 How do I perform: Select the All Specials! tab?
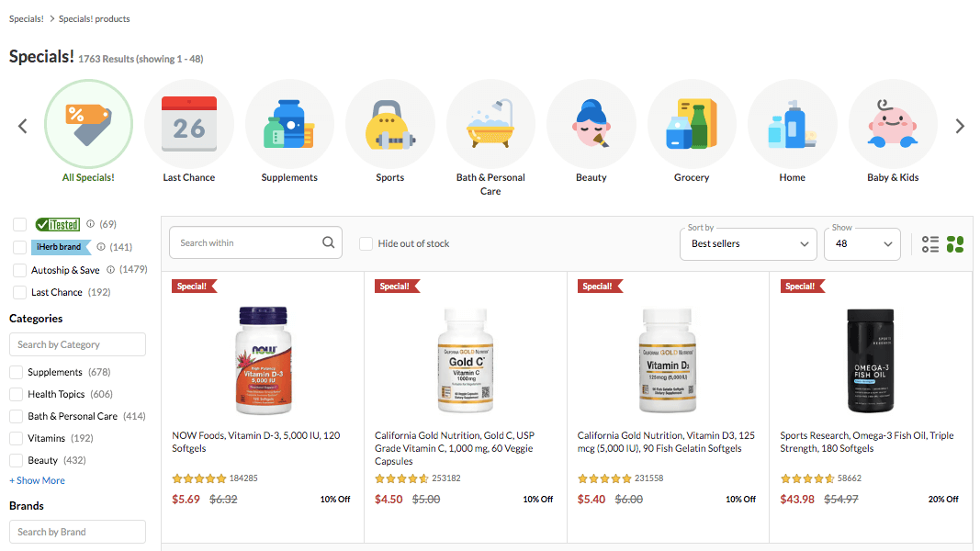tap(88, 122)
